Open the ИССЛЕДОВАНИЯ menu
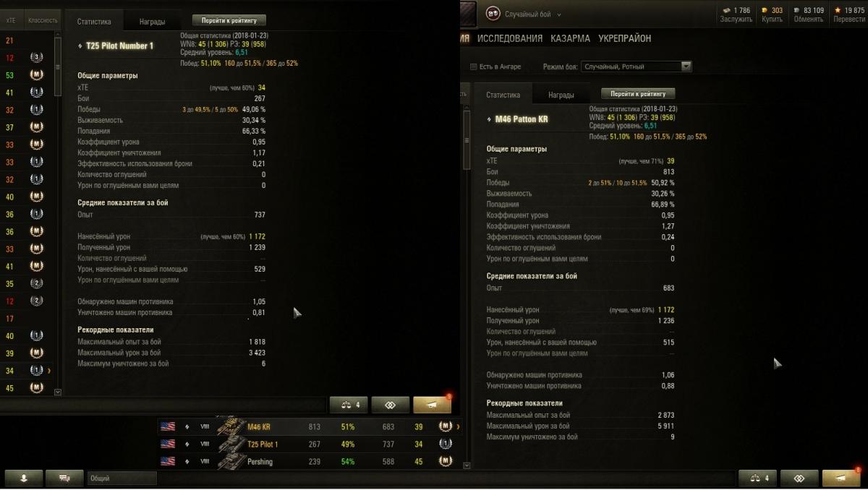 tap(510, 38)
